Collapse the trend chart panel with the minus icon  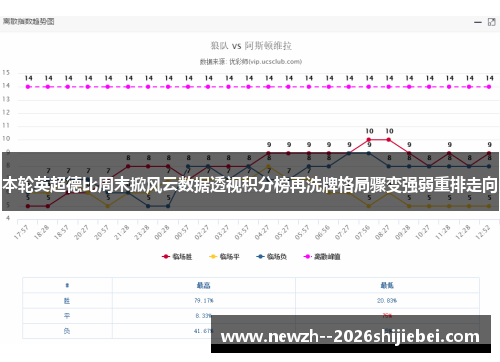point(478,22)
